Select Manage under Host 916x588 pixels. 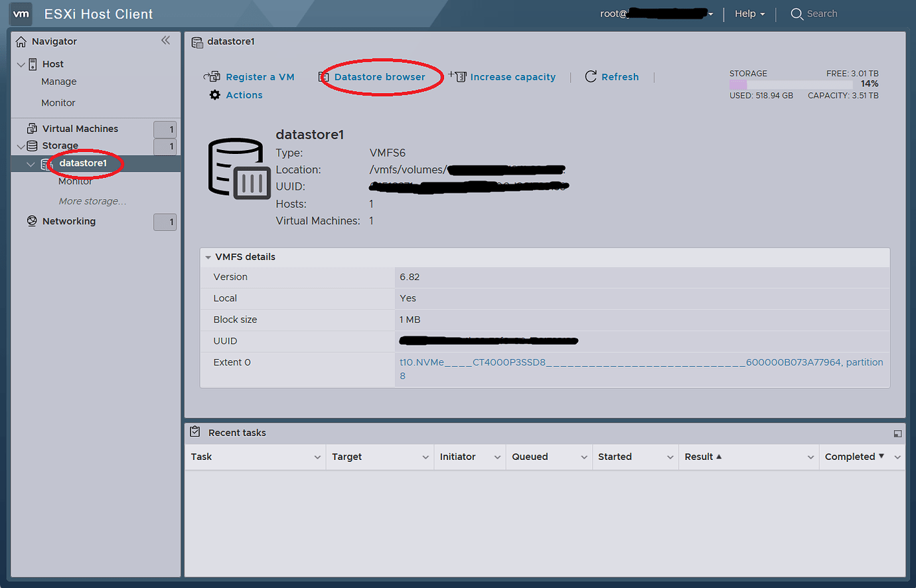point(59,82)
